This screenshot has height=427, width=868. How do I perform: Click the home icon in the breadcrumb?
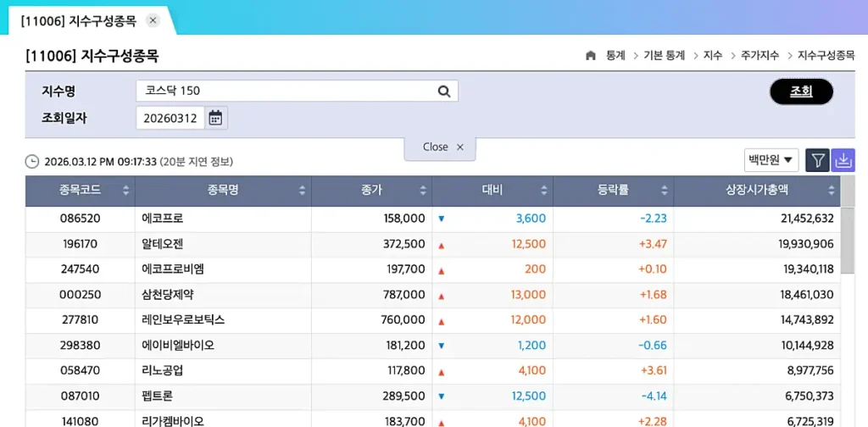tap(591, 55)
